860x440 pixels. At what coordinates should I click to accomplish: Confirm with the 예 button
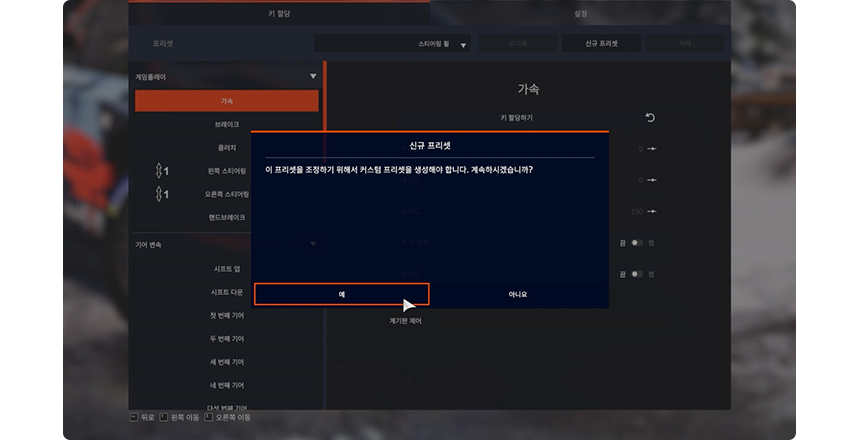(341, 294)
